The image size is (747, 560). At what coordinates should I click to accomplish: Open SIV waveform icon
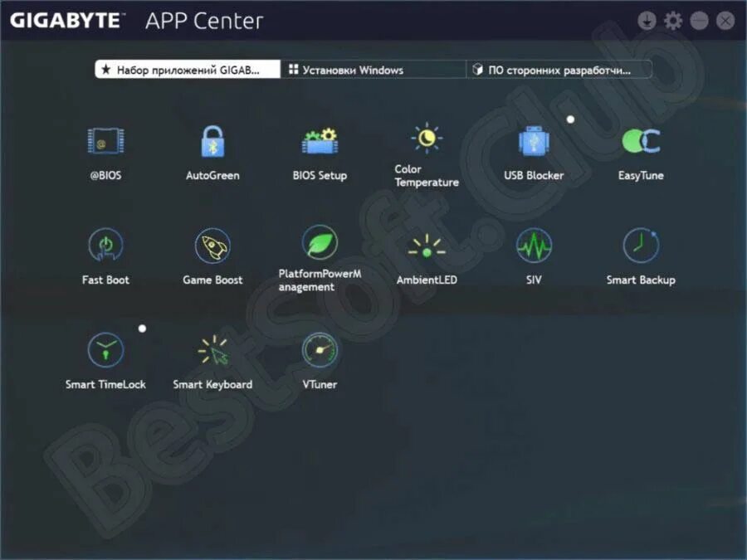534,246
